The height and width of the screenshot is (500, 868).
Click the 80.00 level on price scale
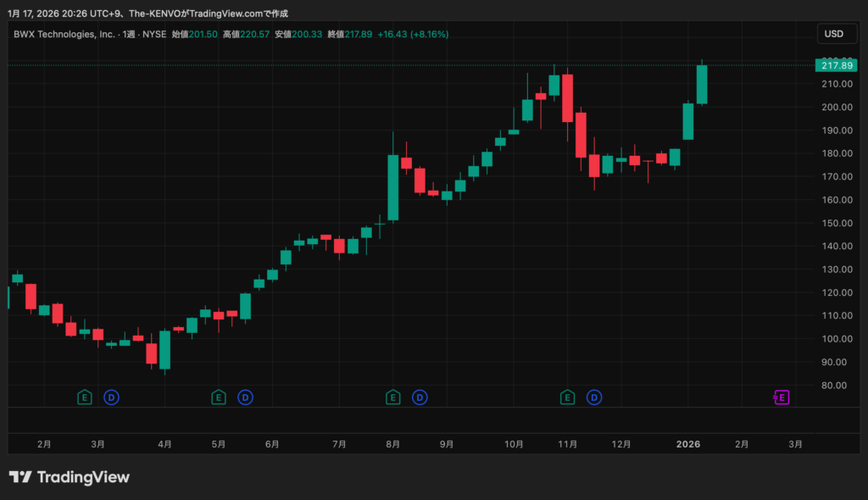(x=835, y=385)
